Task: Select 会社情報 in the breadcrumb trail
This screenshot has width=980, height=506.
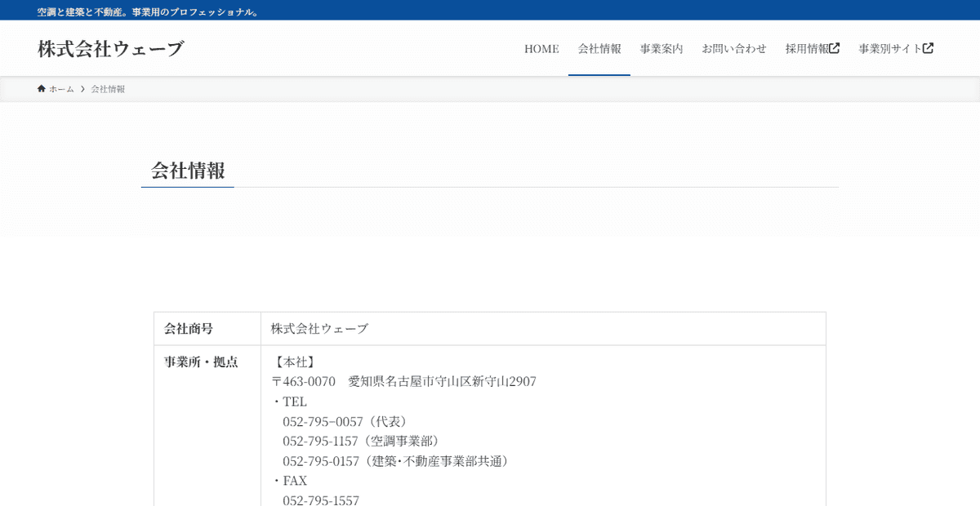Action: (107, 88)
